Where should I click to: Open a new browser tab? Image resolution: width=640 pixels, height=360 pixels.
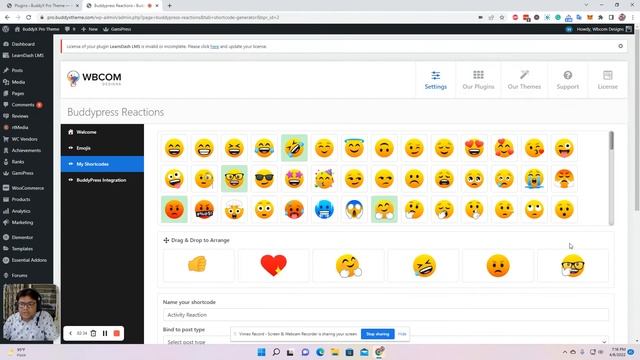click(x=169, y=6)
